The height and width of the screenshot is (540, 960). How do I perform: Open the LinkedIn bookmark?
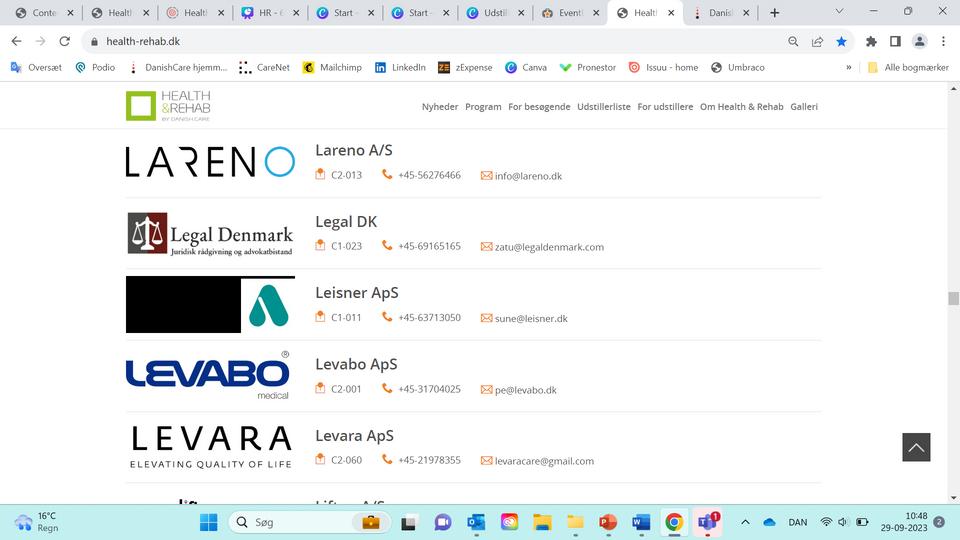[400, 67]
